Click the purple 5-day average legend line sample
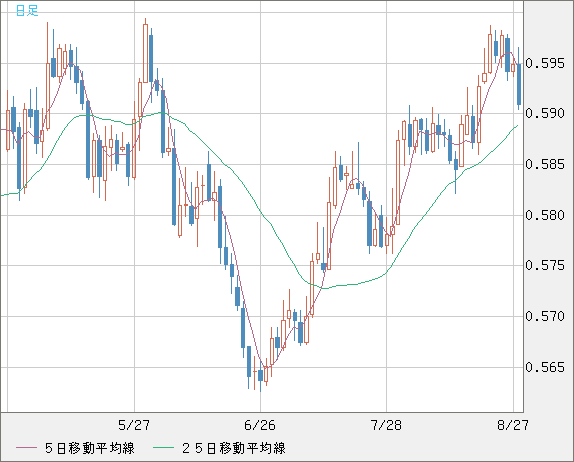 [x=26, y=448]
